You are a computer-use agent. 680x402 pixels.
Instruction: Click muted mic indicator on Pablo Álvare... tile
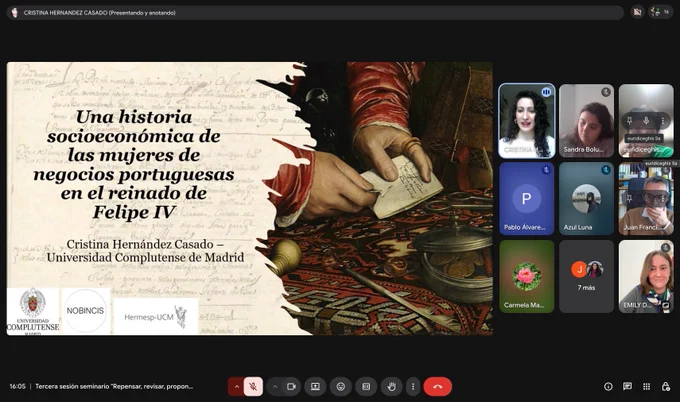click(546, 170)
